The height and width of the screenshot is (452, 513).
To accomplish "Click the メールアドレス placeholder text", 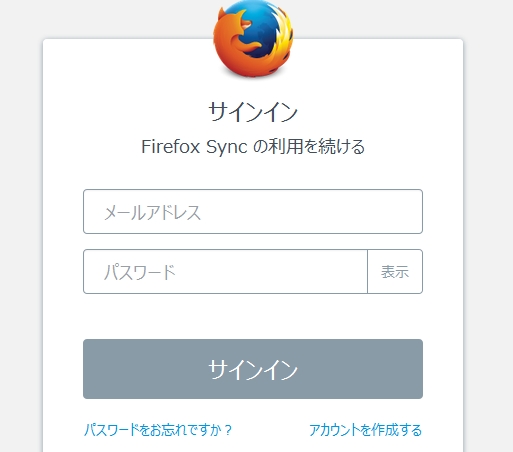I will (x=152, y=212).
